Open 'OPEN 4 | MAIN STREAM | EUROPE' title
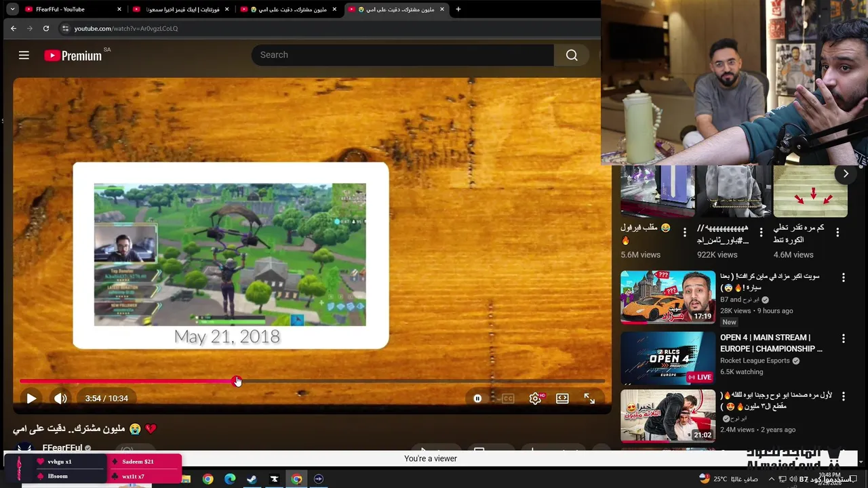This screenshot has width=868, height=488. click(771, 343)
